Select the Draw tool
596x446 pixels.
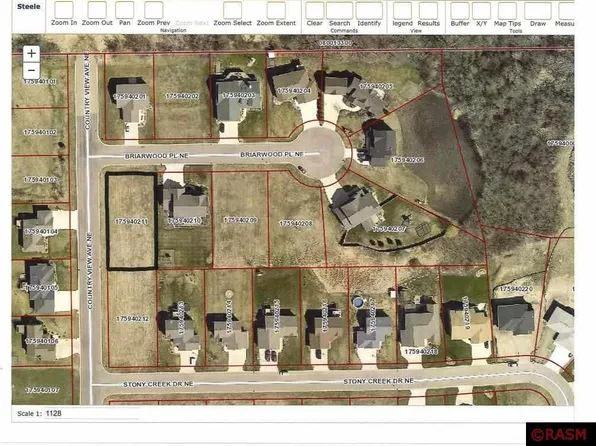[x=538, y=14]
